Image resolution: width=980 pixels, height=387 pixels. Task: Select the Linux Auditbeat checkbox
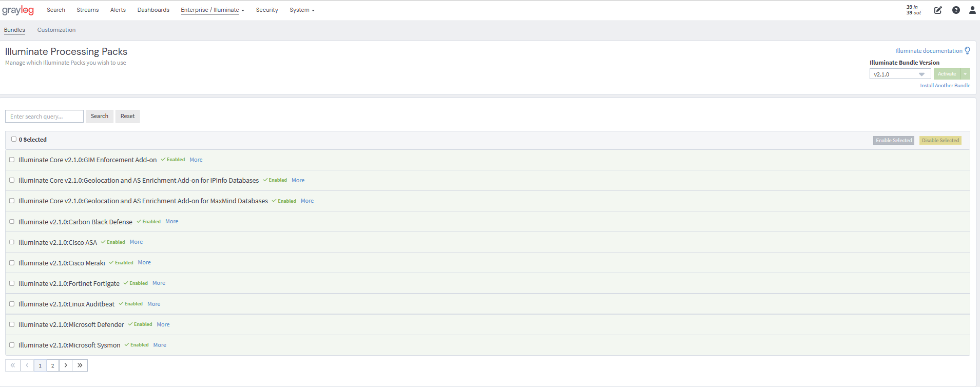[x=12, y=304]
